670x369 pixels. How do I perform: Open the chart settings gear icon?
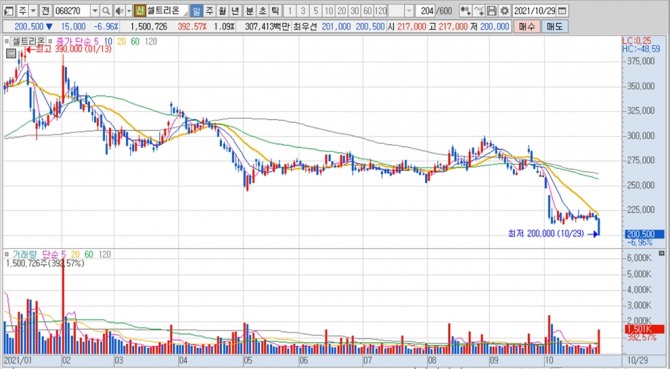pos(505,11)
